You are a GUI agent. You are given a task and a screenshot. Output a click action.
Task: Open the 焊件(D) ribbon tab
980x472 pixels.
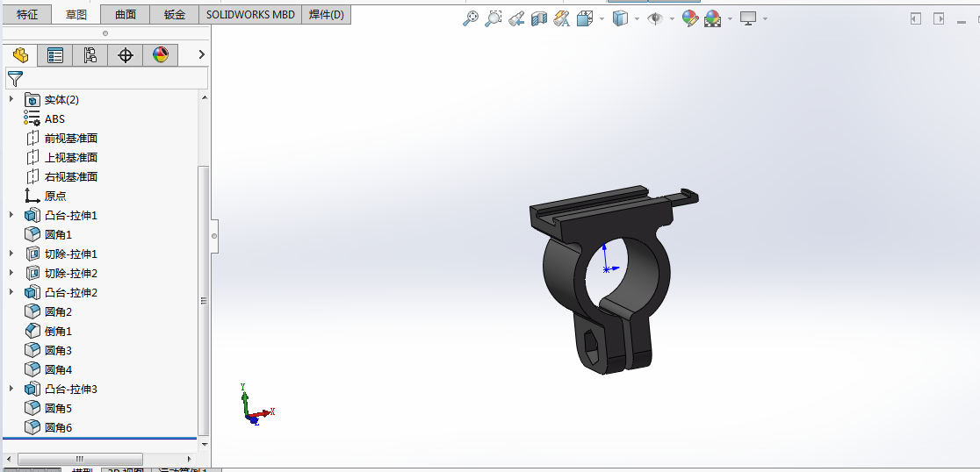click(x=327, y=14)
